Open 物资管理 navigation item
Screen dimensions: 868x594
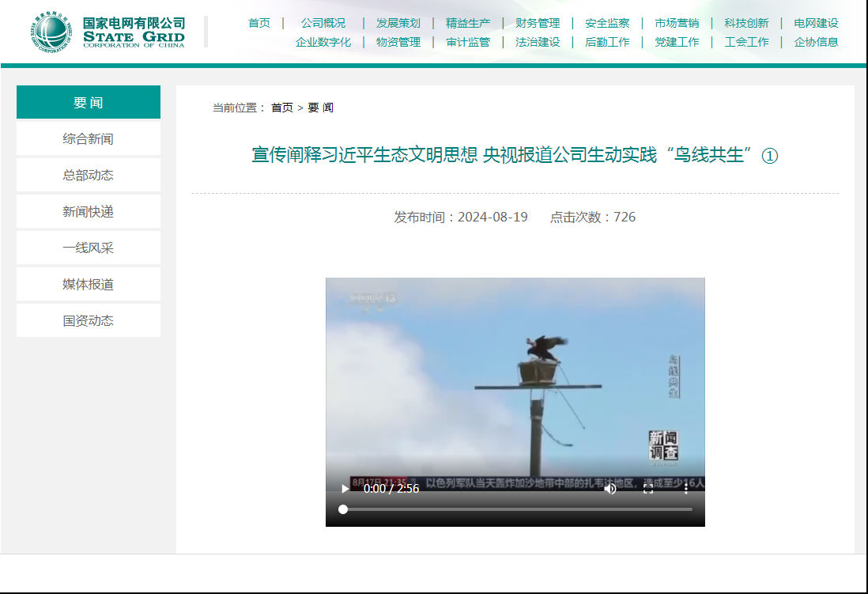coord(398,42)
